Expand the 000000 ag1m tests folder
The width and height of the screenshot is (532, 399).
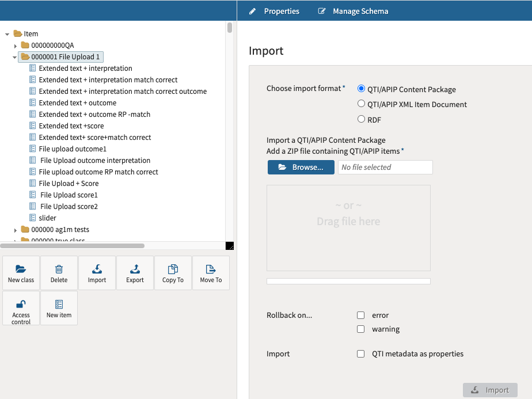14,229
